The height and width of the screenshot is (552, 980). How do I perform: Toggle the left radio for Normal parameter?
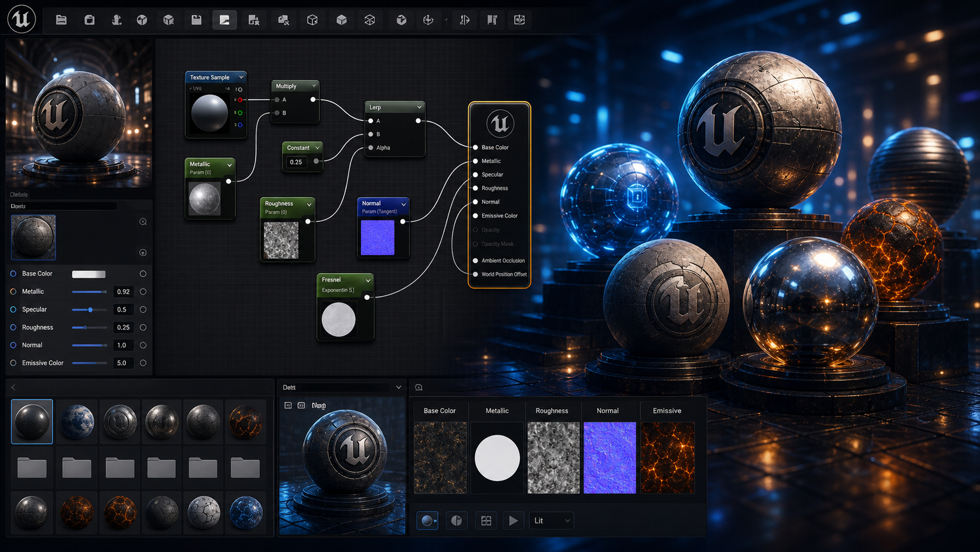(13, 345)
